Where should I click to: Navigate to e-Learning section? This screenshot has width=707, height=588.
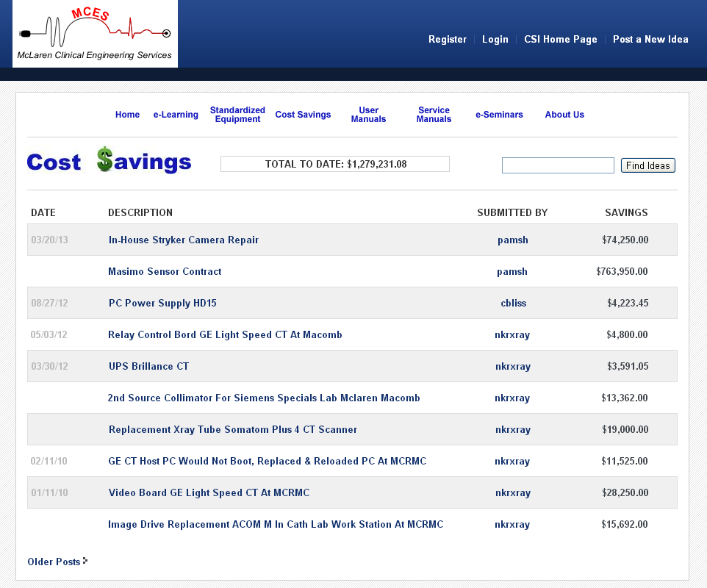(176, 115)
